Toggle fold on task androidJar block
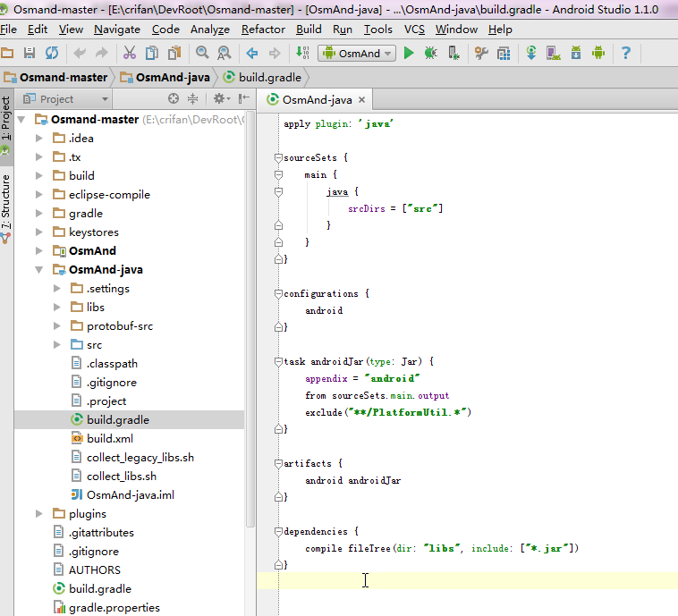 click(x=278, y=362)
